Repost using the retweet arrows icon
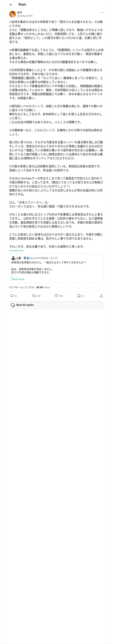This screenshot has width=113, height=644. tap(34, 296)
